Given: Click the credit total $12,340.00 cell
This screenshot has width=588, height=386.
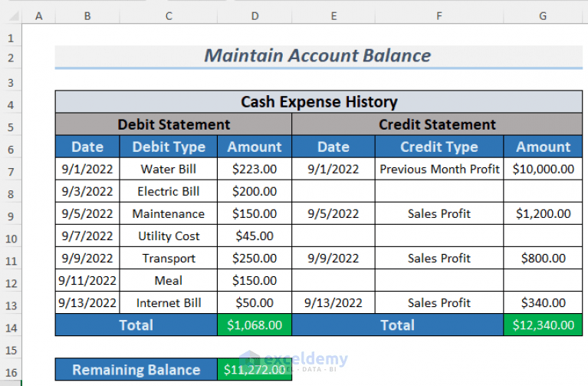Looking at the screenshot, I should pos(543,325).
